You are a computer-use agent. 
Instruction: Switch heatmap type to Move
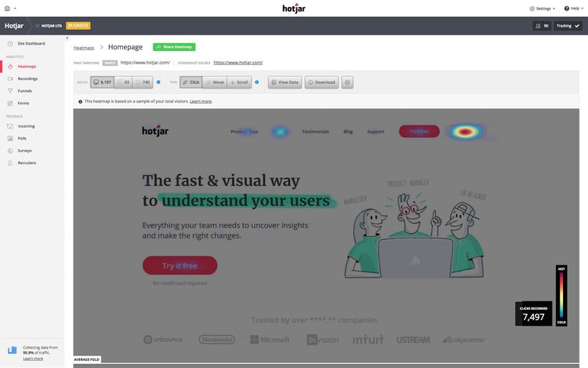click(x=215, y=82)
